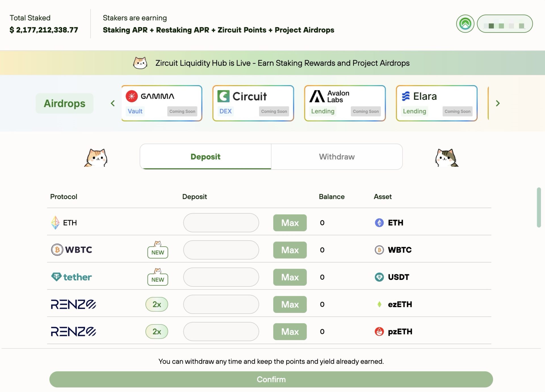Click the ETH asset coin icon
This screenshot has width=545, height=392.
click(379, 223)
